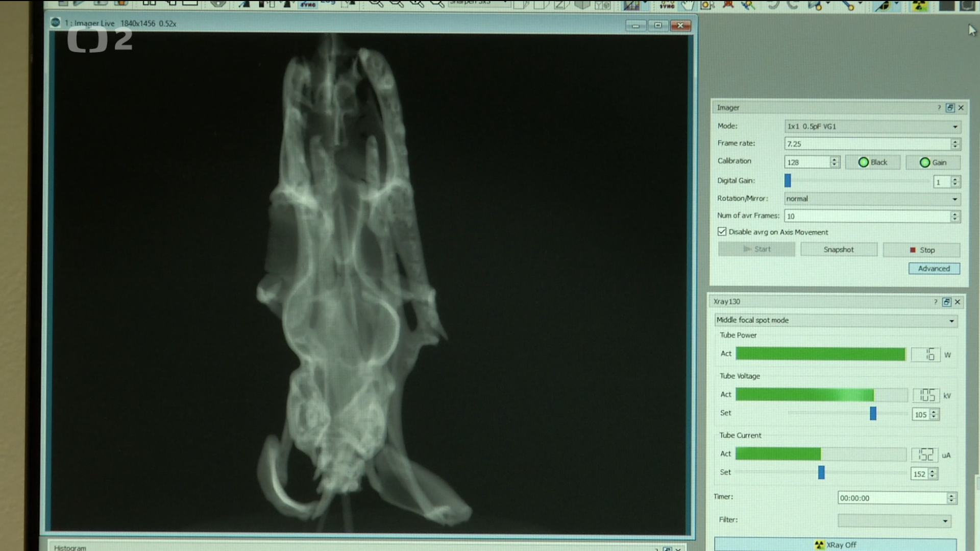Float the Xray130 panel
The width and height of the screenshot is (980, 551).
click(x=946, y=302)
